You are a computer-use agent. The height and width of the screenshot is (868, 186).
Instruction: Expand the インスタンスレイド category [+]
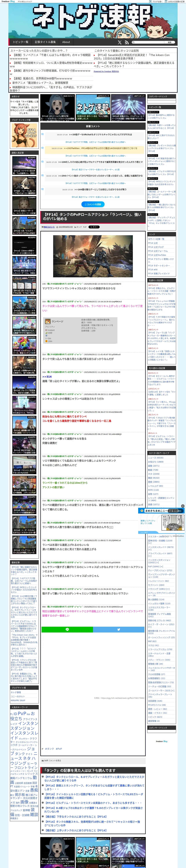(149, 549)
